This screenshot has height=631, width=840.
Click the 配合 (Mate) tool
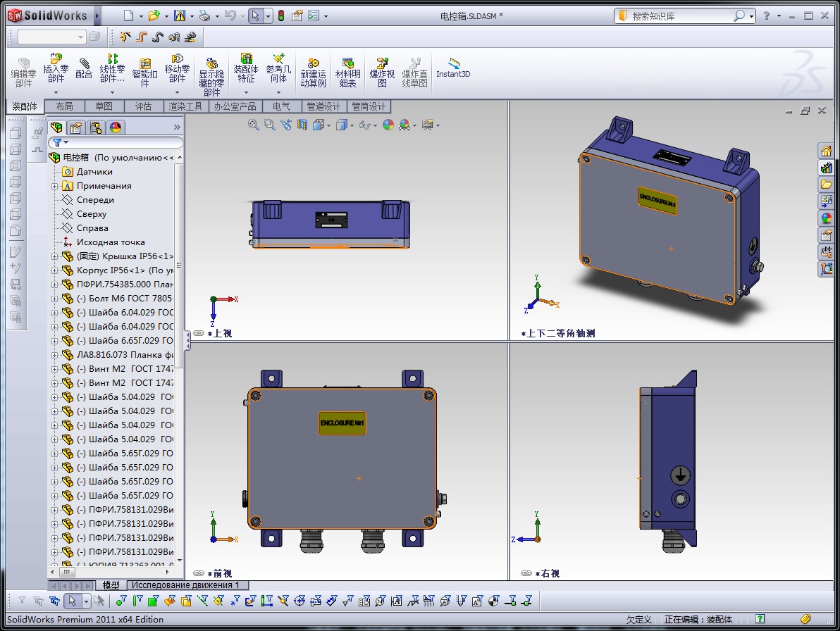pyautogui.click(x=84, y=68)
